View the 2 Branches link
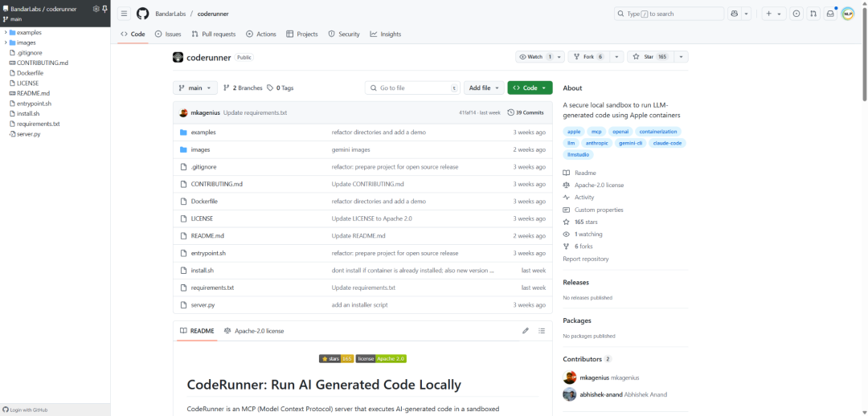Image resolution: width=868 pixels, height=416 pixels. point(243,88)
